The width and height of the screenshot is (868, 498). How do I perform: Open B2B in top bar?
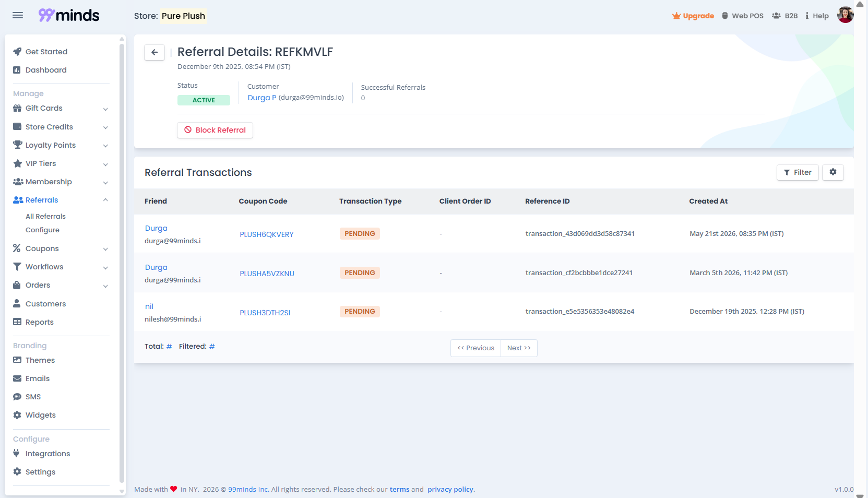pos(784,16)
